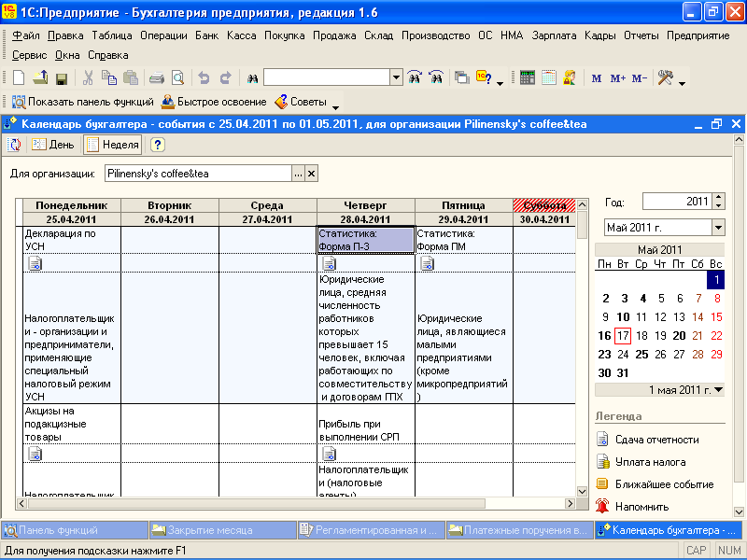Open the Банк menu

tap(206, 35)
